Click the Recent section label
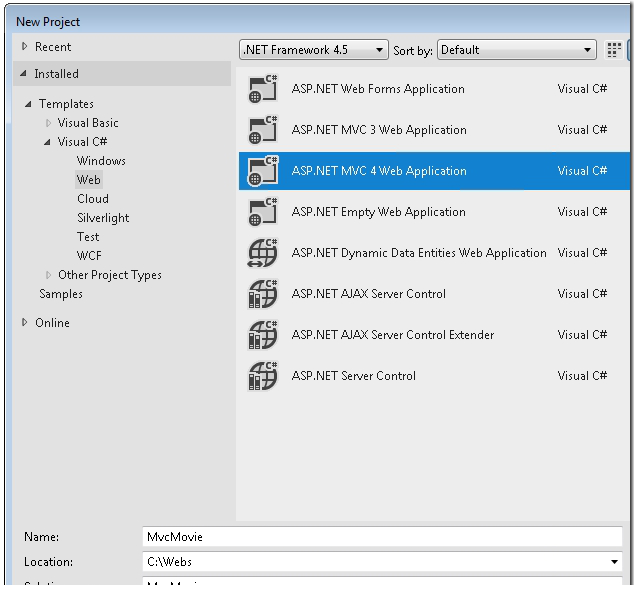The width and height of the screenshot is (634, 608). click(53, 47)
